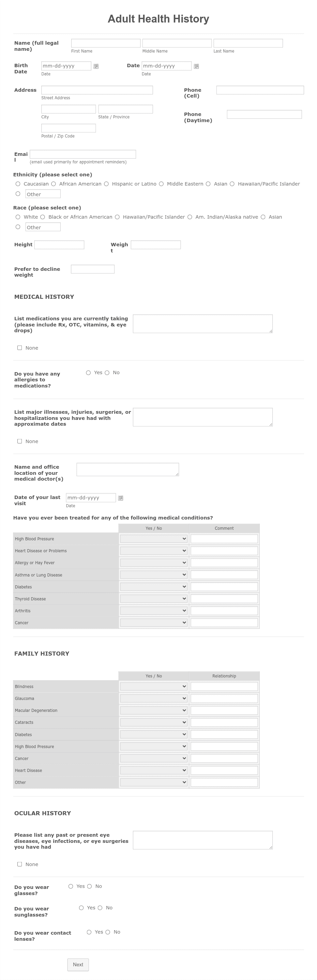This screenshot has height=980, width=317.
Task: Open the calendar icon beside the Date field
Action: pos(196,66)
